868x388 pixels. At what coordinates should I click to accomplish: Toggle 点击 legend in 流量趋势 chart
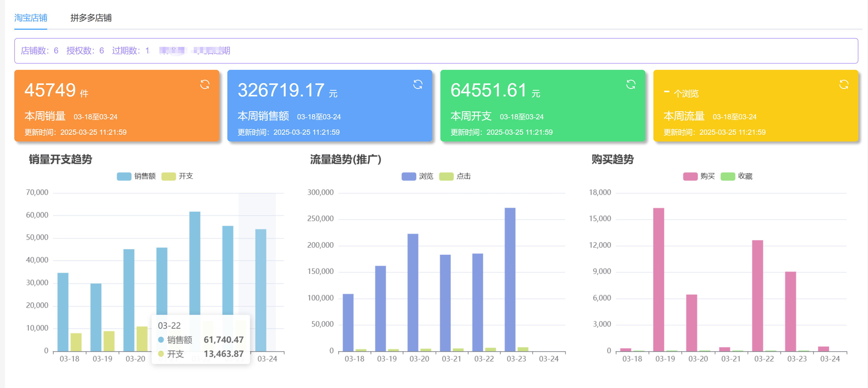455,176
